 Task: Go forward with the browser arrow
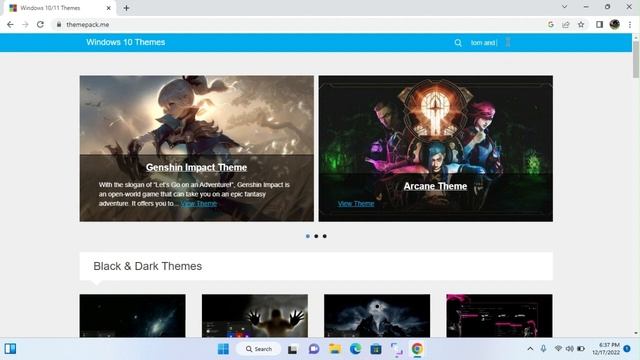point(25,24)
